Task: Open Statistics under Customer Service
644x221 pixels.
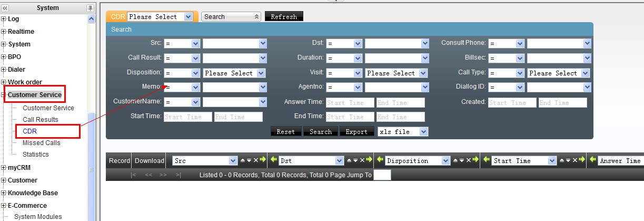Action: click(x=35, y=155)
